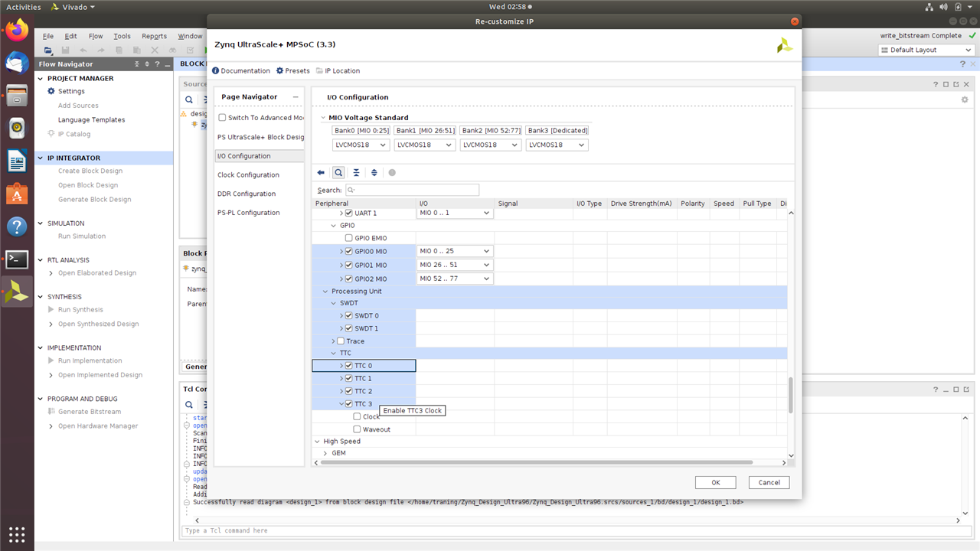Collapse the SWDT tree node

coord(334,303)
